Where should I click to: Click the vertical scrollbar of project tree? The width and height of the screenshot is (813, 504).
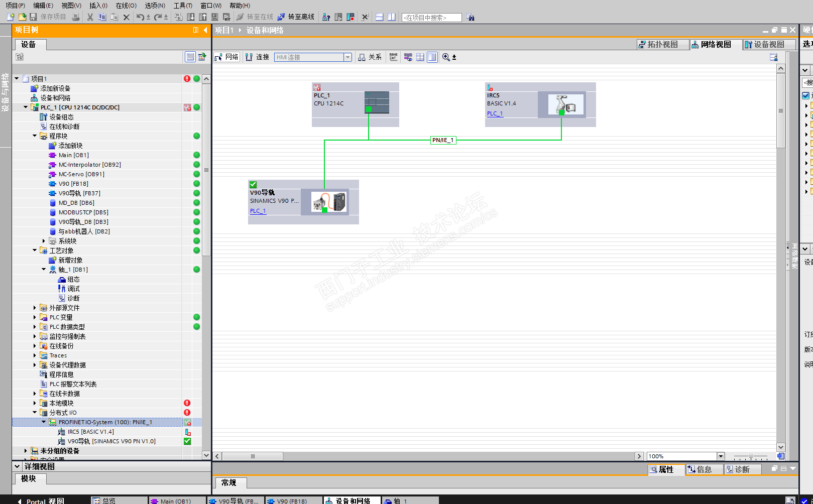click(206, 170)
